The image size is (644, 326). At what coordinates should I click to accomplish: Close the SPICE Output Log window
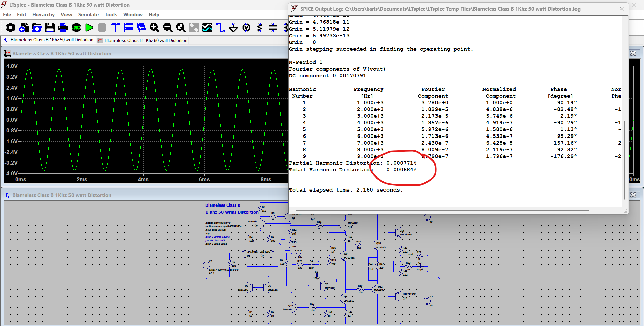tap(622, 9)
